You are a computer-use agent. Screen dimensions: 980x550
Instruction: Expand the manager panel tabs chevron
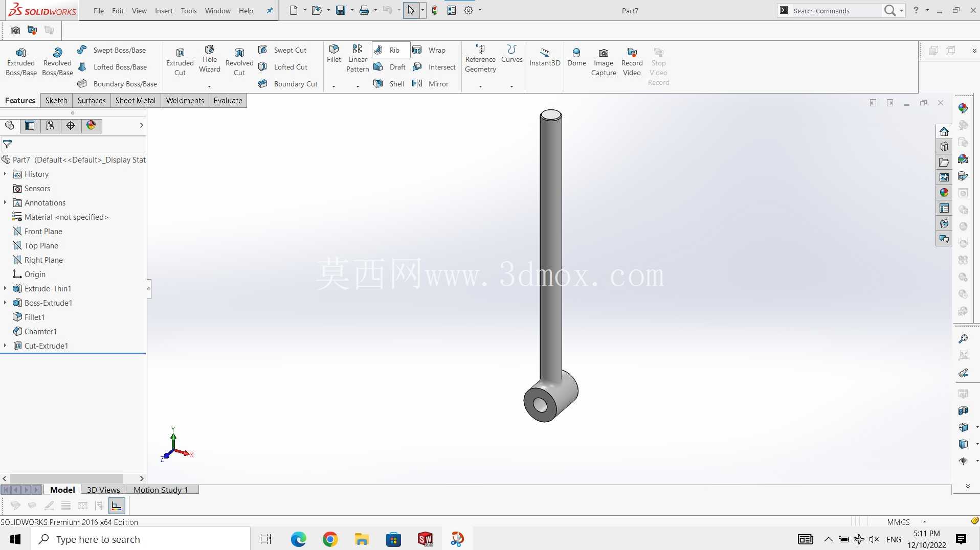141,125
